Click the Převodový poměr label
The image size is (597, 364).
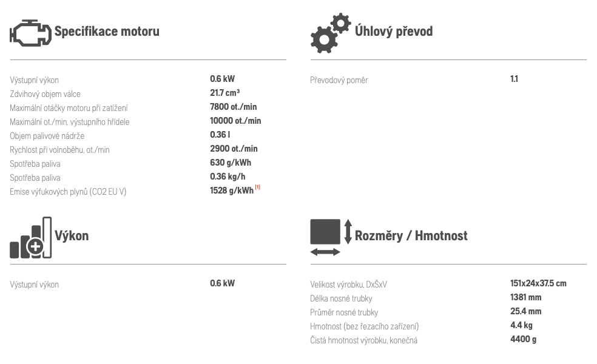(x=339, y=80)
